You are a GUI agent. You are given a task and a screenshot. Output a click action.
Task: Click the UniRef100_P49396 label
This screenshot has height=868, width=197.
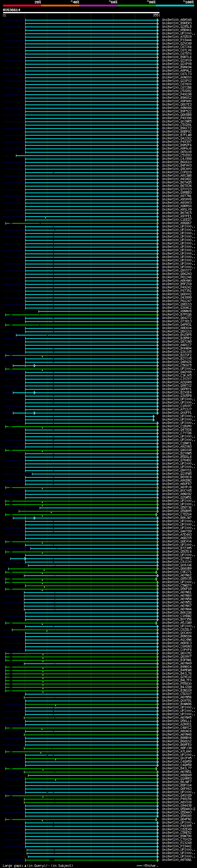click(176, 118)
